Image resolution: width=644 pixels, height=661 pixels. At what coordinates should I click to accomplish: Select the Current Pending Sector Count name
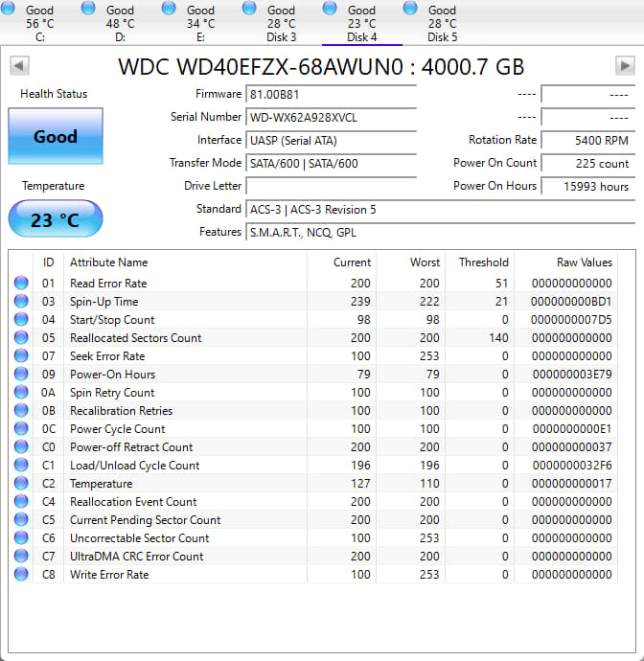145,520
